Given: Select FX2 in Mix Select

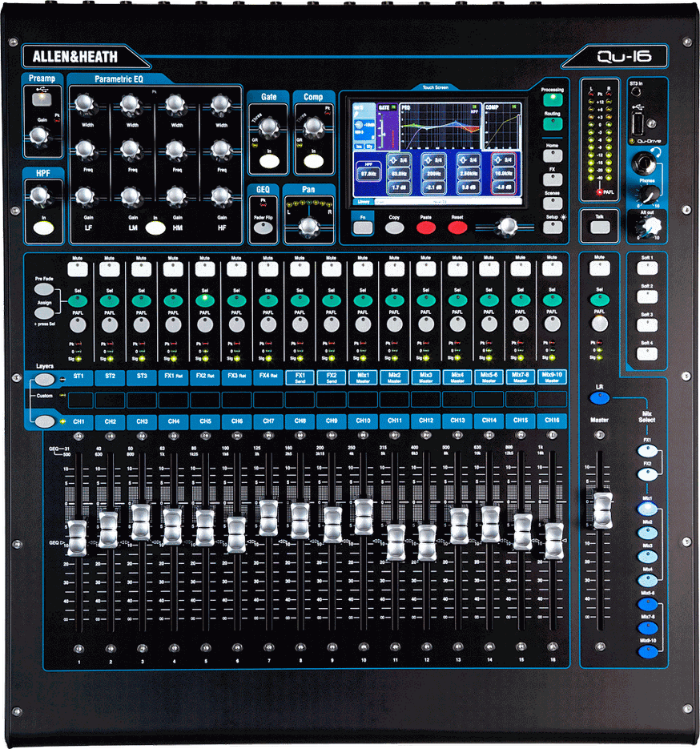Looking at the screenshot, I should pyautogui.click(x=647, y=474).
